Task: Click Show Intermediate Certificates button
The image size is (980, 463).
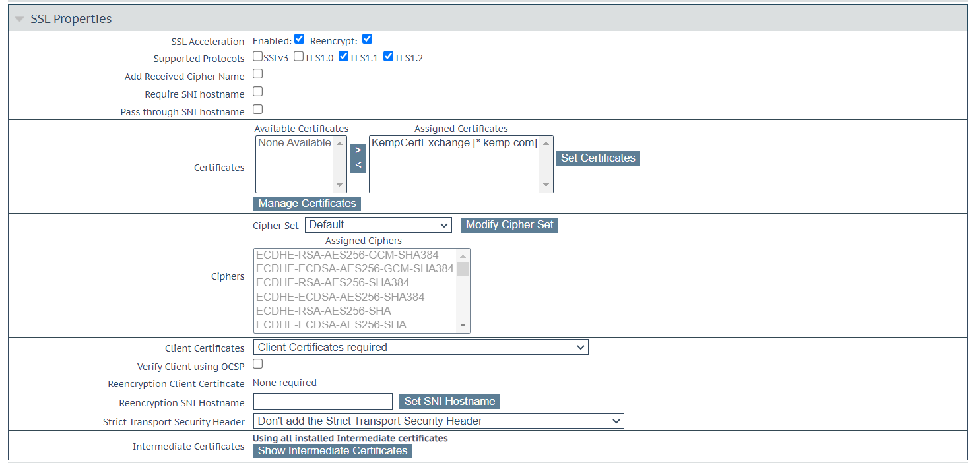Action: (333, 451)
